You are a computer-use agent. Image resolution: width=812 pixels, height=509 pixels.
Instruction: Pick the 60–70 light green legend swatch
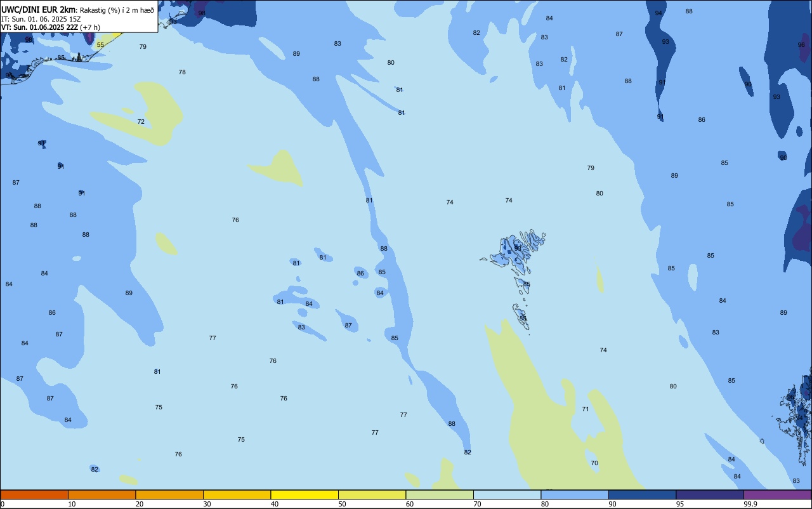tap(440, 494)
